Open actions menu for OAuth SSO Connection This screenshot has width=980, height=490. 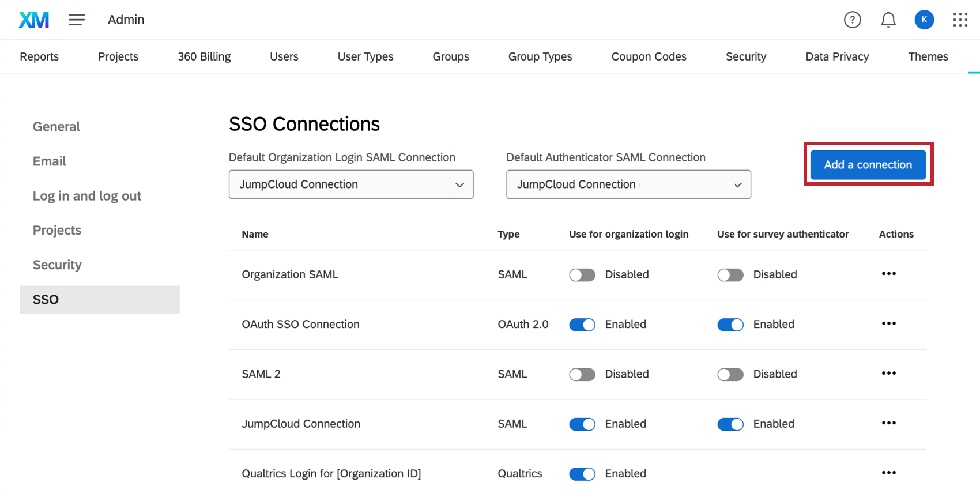pos(889,323)
